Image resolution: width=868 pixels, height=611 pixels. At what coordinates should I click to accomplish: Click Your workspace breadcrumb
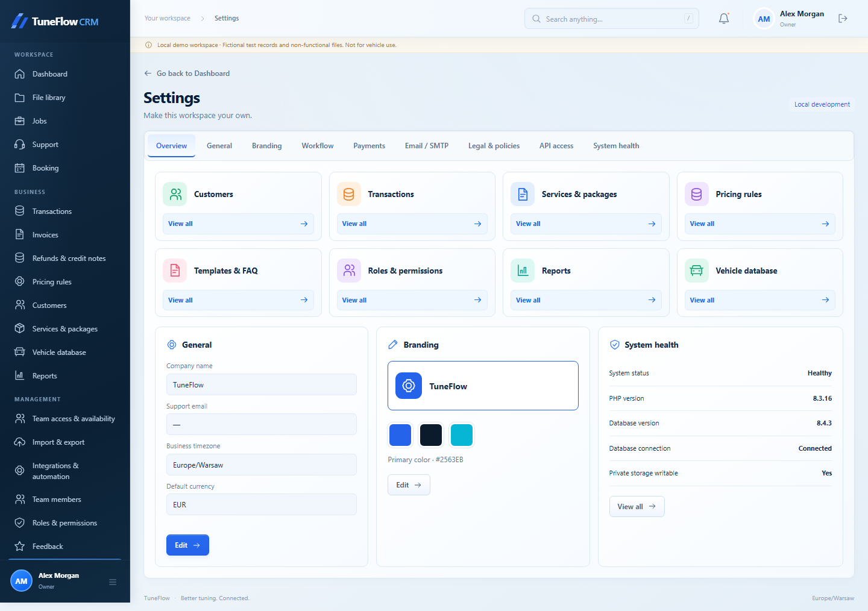pos(168,19)
